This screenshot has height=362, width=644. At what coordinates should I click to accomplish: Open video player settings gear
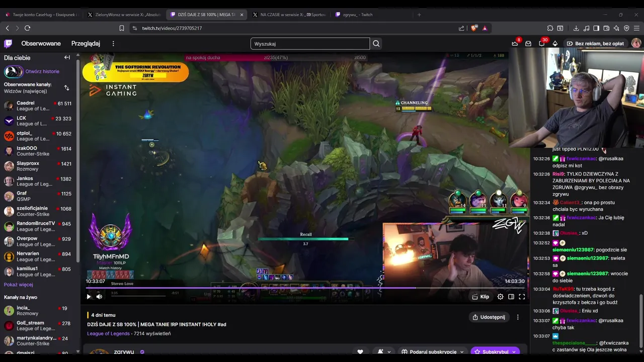tap(500, 297)
